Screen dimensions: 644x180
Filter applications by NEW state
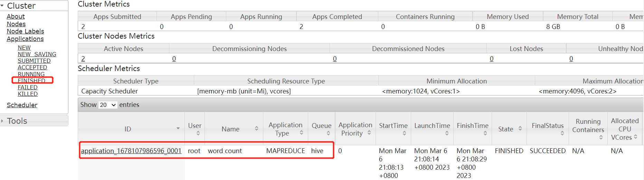[24, 48]
